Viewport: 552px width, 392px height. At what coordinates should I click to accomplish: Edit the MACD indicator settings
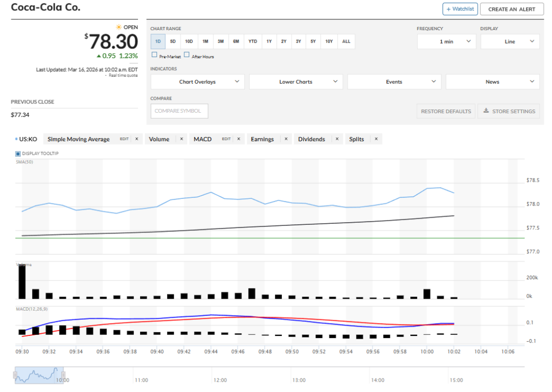click(226, 139)
